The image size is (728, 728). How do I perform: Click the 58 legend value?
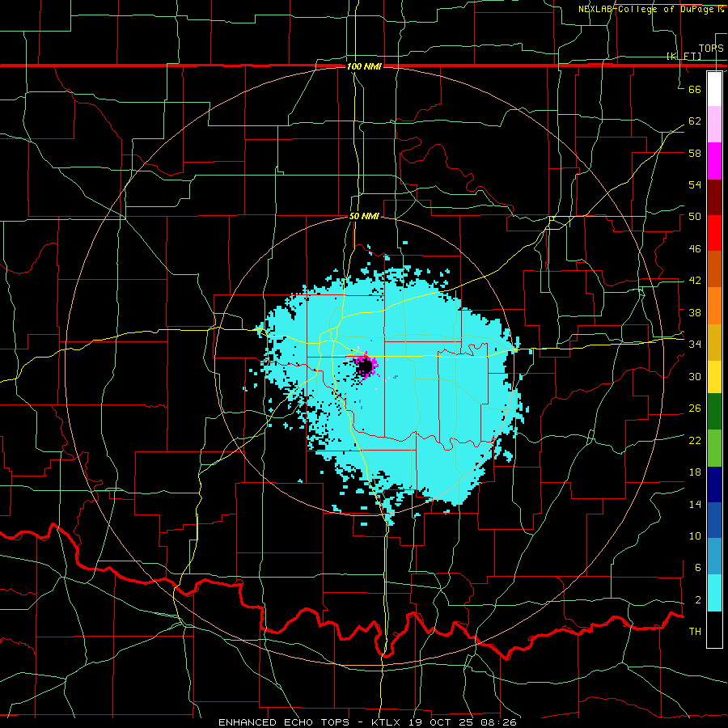pos(695,153)
